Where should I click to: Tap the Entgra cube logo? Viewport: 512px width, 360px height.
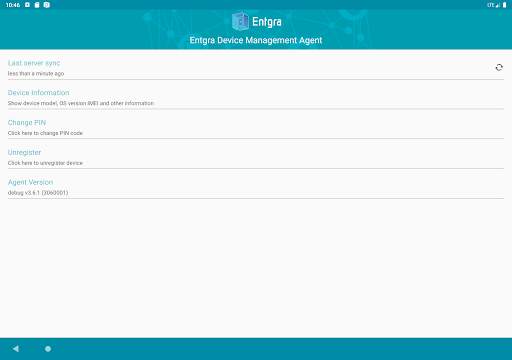240,21
